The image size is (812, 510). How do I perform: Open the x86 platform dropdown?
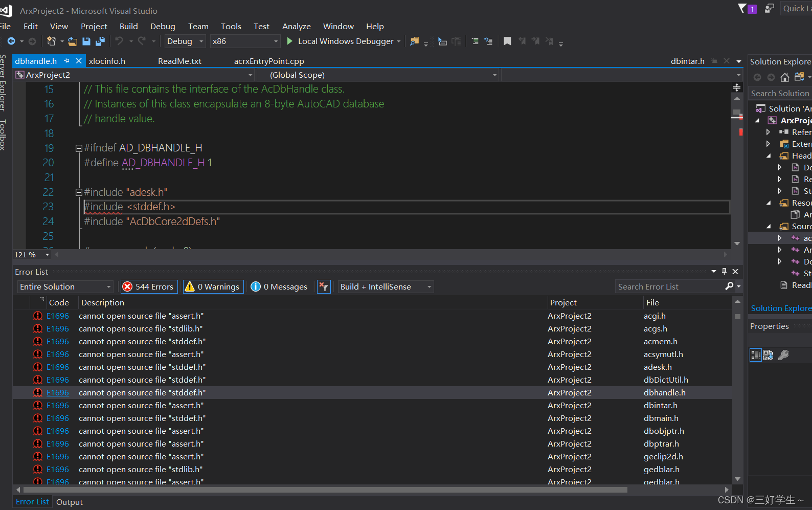(x=245, y=41)
